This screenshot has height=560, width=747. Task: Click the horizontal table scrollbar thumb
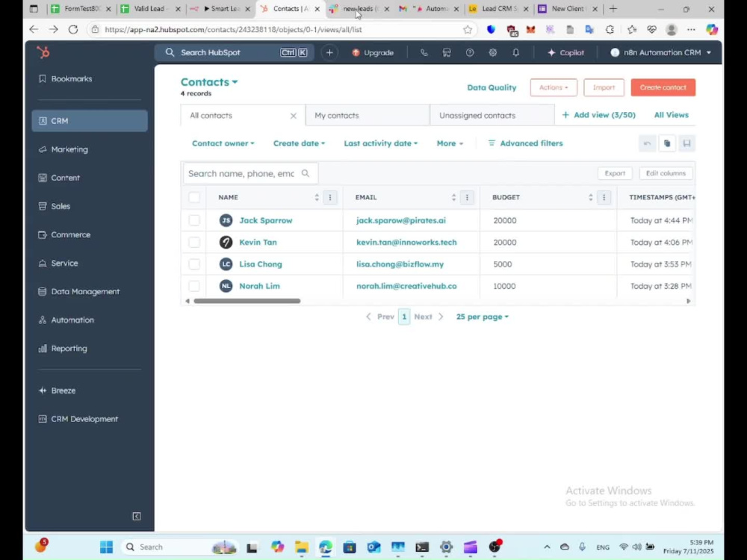tap(247, 301)
